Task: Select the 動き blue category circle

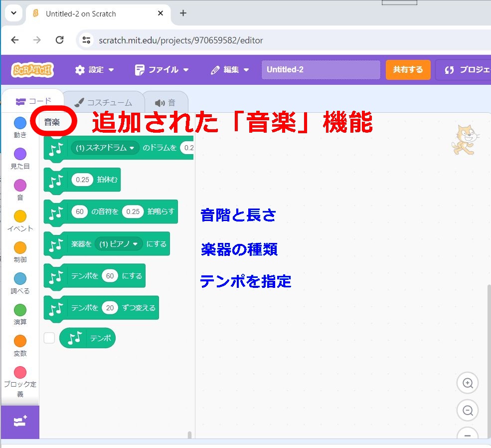Action: click(x=20, y=123)
